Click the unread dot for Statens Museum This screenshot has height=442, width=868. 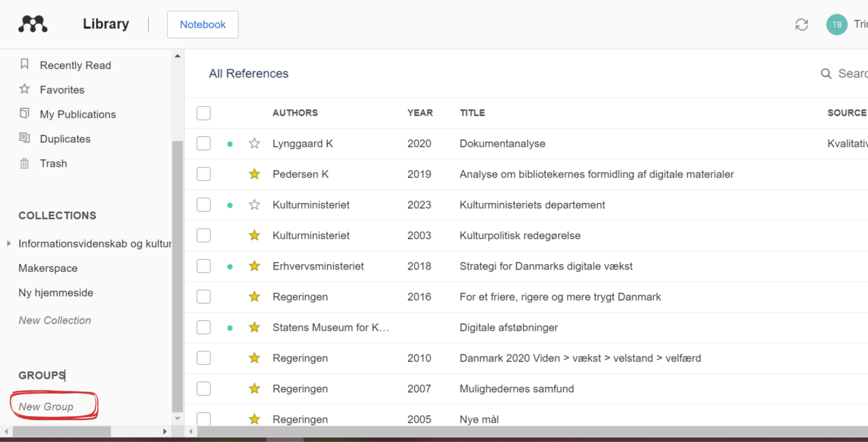coord(230,328)
